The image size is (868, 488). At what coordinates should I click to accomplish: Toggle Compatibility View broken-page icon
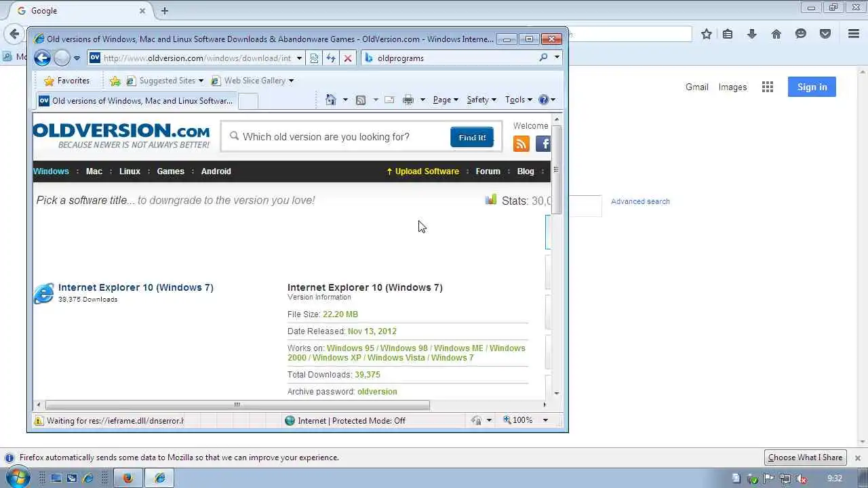click(x=314, y=58)
